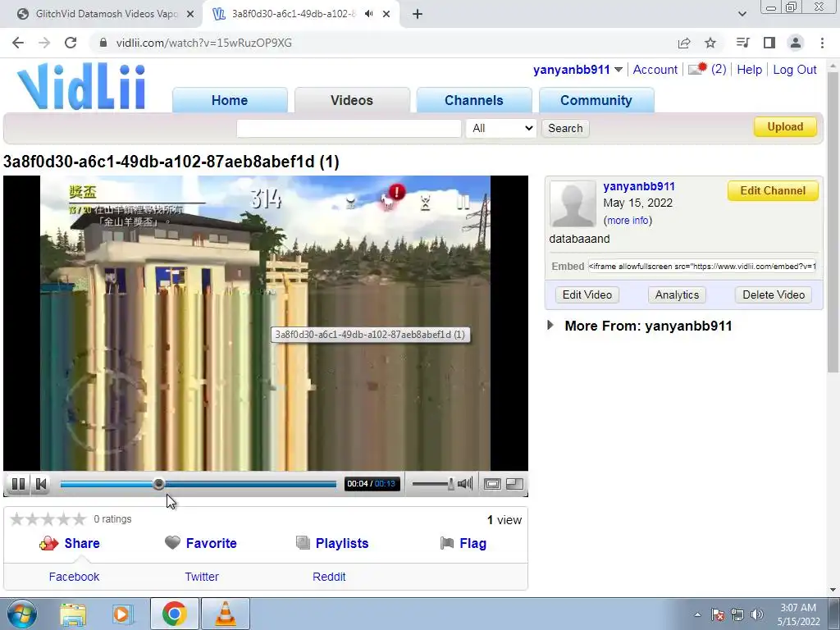This screenshot has width=840, height=630.
Task: Toggle the browser side panel icon
Action: click(769, 43)
